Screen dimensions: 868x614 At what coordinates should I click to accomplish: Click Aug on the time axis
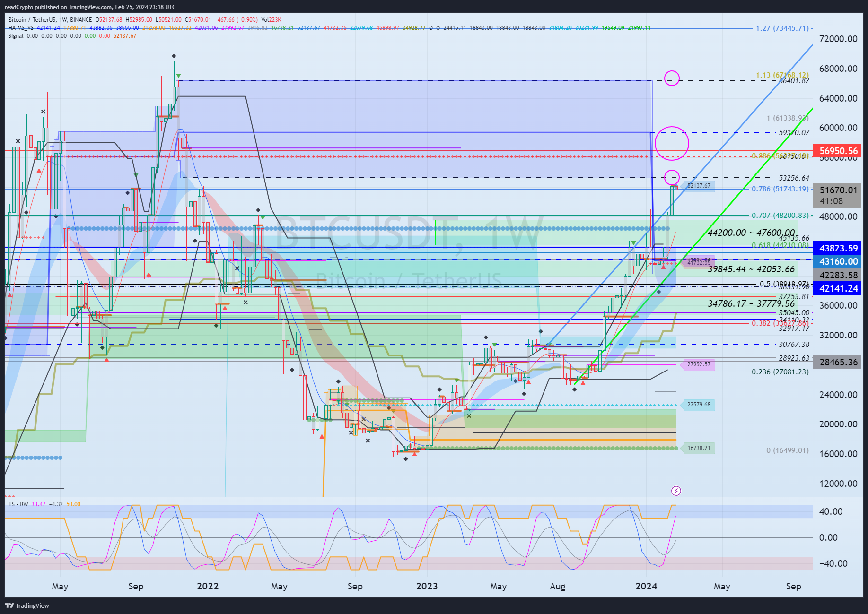pyautogui.click(x=558, y=586)
